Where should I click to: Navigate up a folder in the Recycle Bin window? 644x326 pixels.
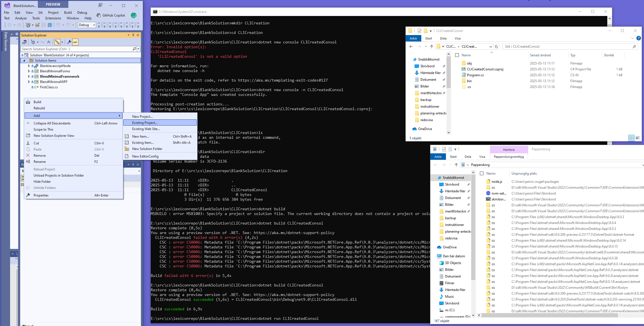pyautogui.click(x=457, y=165)
